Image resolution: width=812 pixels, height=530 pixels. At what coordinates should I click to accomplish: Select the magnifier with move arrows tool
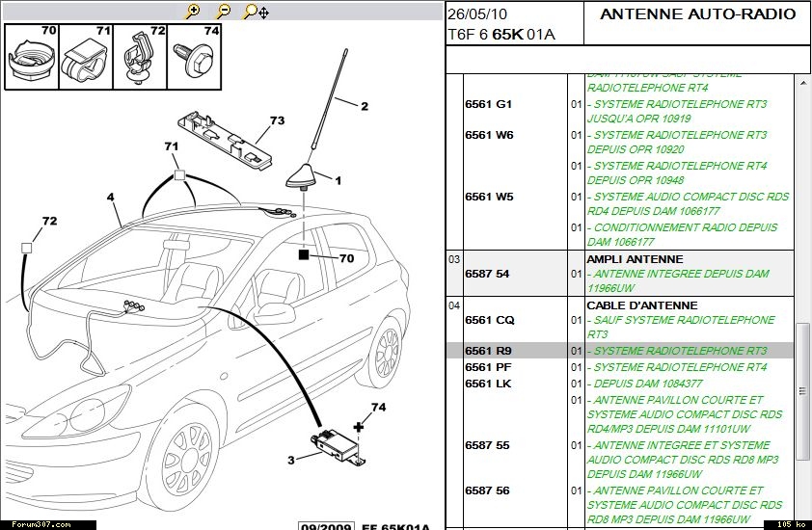[x=256, y=12]
